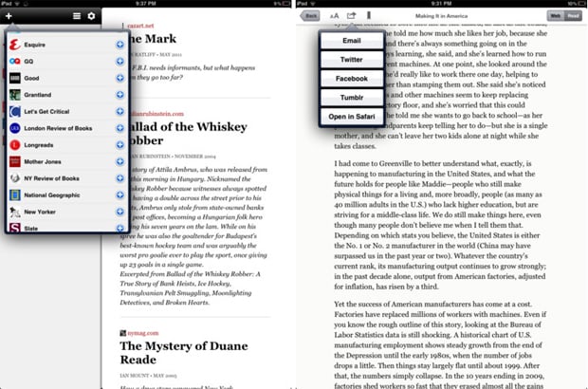588x389 pixels.
Task: Choose Twitter from share menu
Action: click(352, 59)
